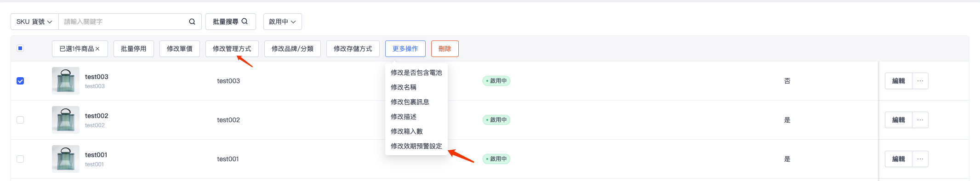Toggle the select-all header checkbox

tap(20, 48)
